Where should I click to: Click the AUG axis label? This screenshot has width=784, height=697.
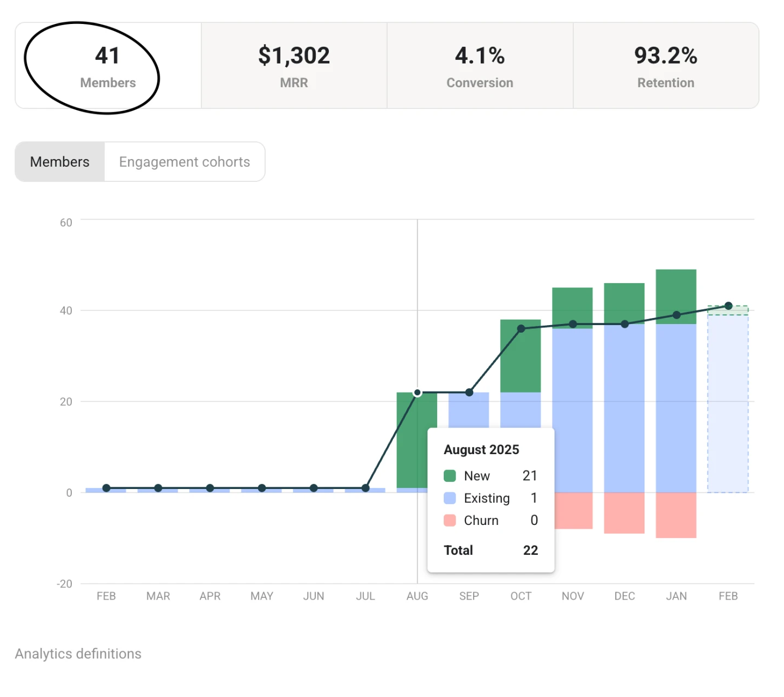418,596
